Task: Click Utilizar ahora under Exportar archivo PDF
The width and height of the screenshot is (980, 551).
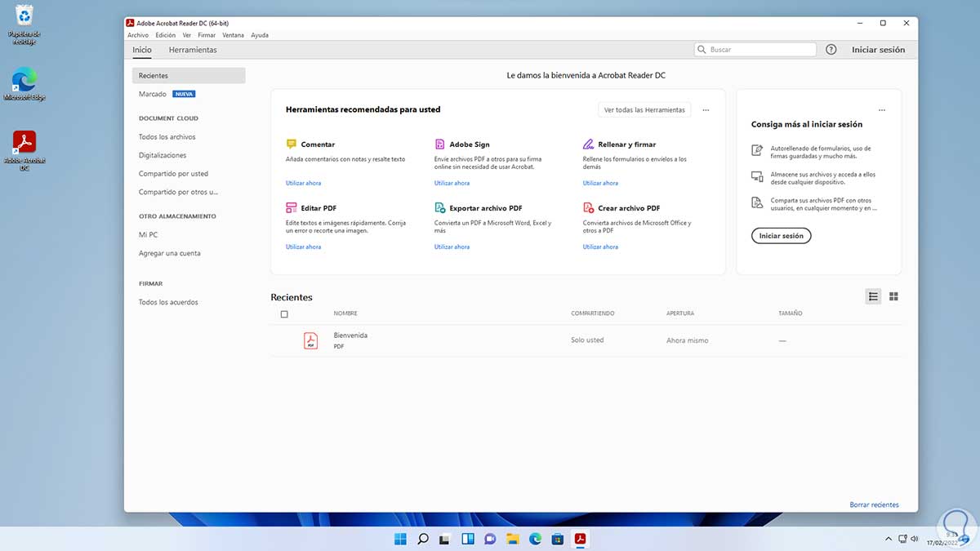Action: coord(452,247)
